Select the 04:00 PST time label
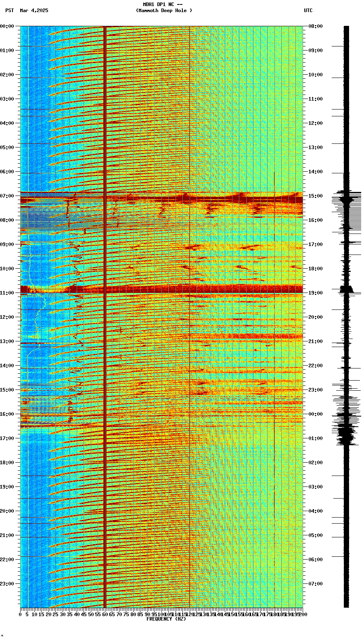Viewport: 364px width, 640px height. pyautogui.click(x=7, y=123)
